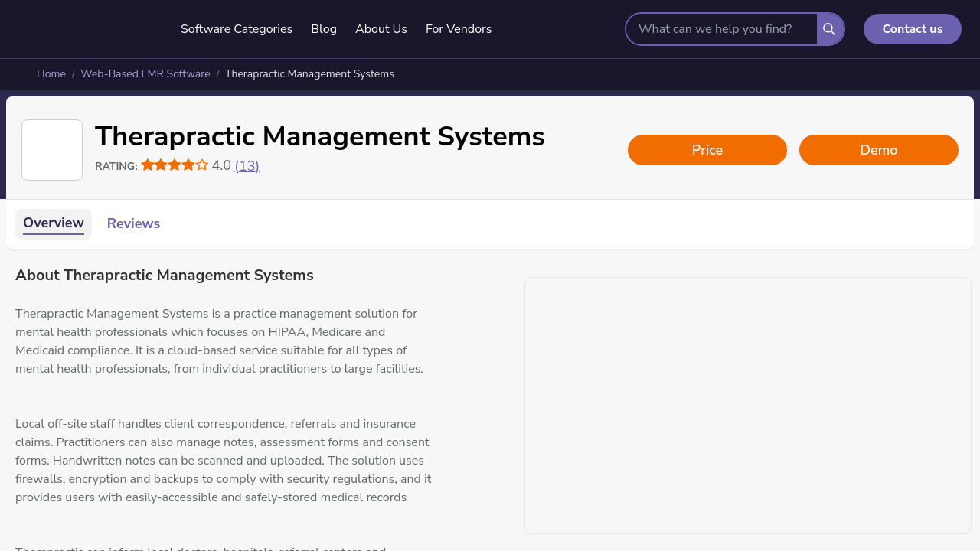Go to the Blog page
Image resolution: width=980 pixels, height=551 pixels.
(324, 29)
